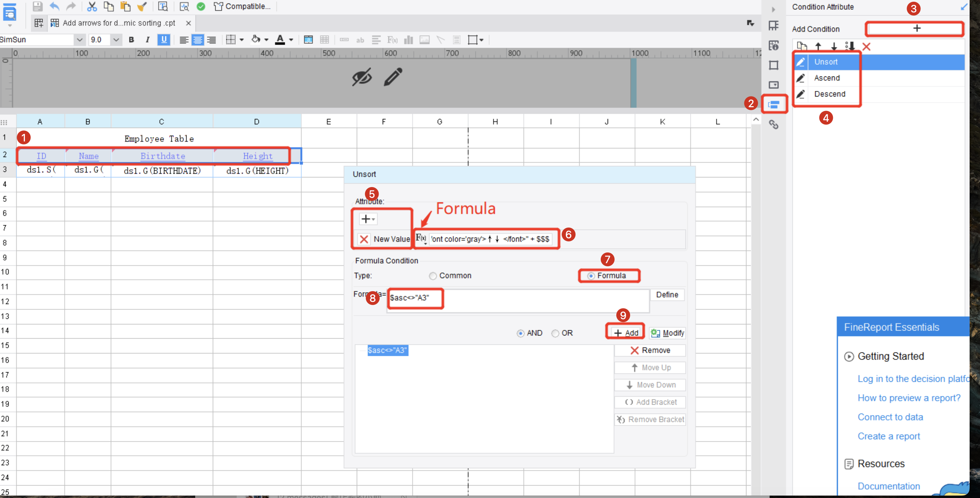Viewport: 980px width, 498px height.
Task: Click the Paste clipboard icon
Action: click(126, 6)
